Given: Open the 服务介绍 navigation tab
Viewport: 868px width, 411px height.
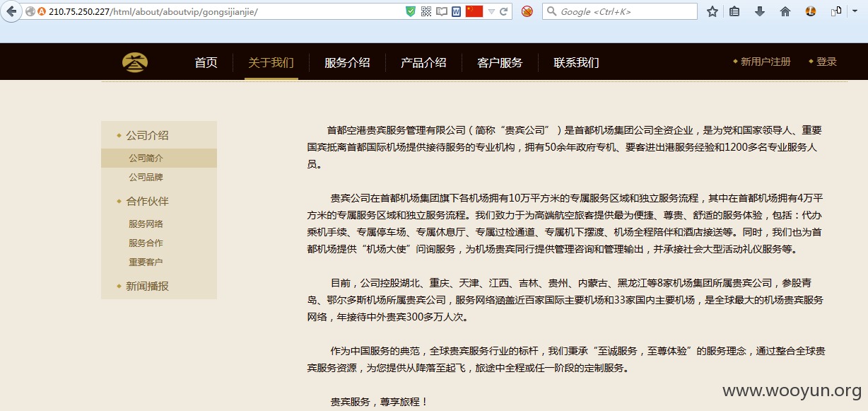Looking at the screenshot, I should (x=347, y=62).
